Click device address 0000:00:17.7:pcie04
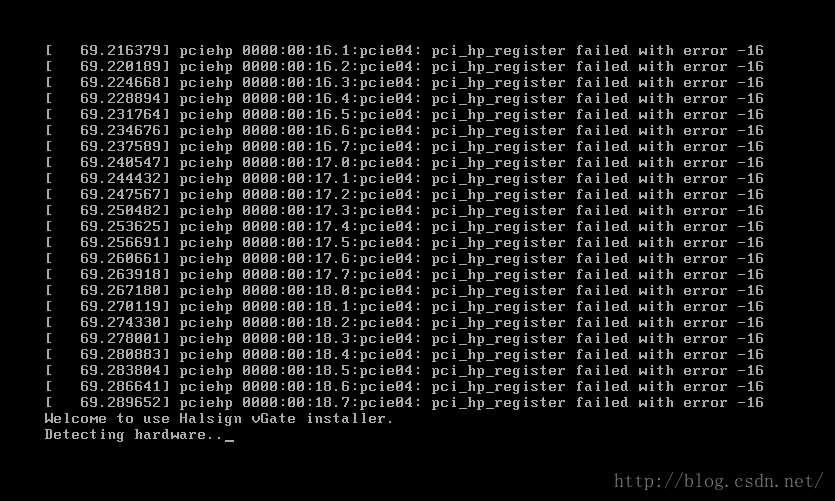 [x=332, y=275]
